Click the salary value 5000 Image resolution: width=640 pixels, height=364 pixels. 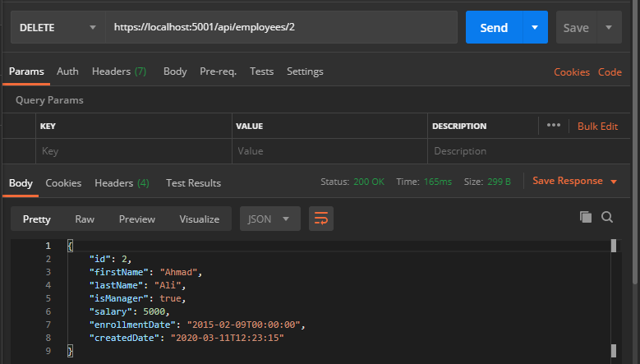click(x=154, y=311)
